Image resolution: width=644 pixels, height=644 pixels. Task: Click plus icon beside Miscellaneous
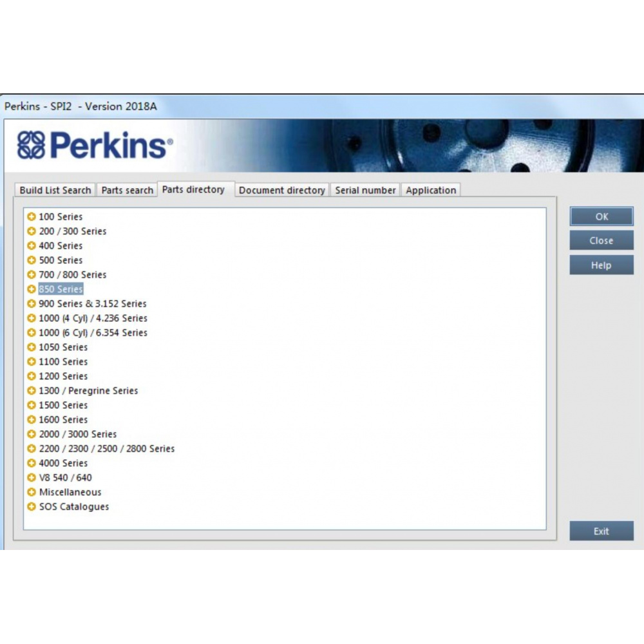(31, 492)
